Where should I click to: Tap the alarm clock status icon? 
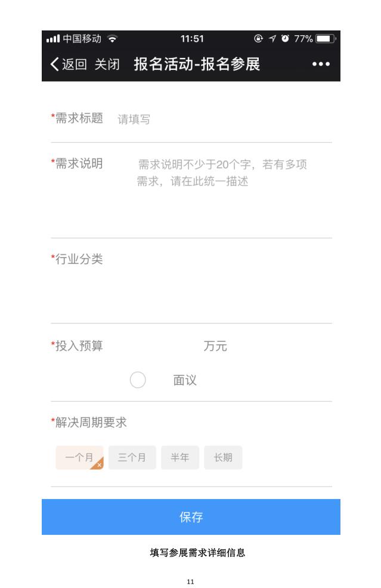pos(286,39)
